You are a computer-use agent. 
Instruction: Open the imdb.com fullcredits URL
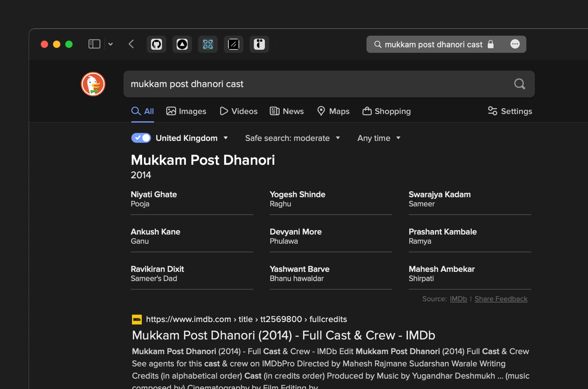[246, 319]
